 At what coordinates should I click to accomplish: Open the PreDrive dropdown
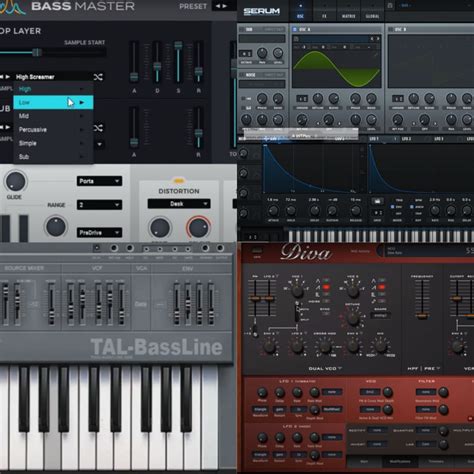coord(99,232)
